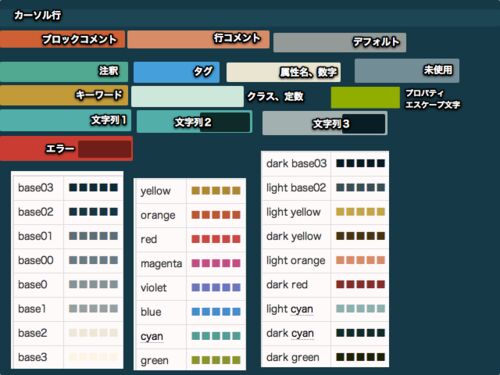Click the 文字列1 cyan color bar
Viewport: 500px width, 375px height.
coord(65,120)
